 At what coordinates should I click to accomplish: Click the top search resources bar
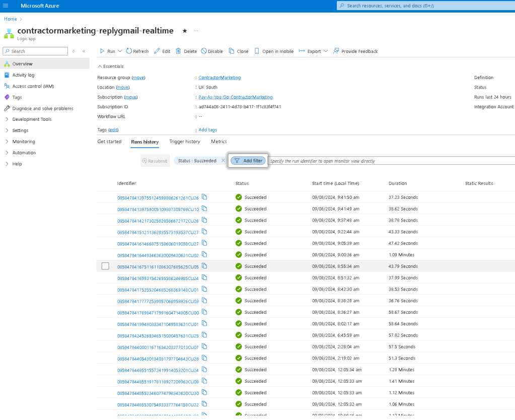426,6
